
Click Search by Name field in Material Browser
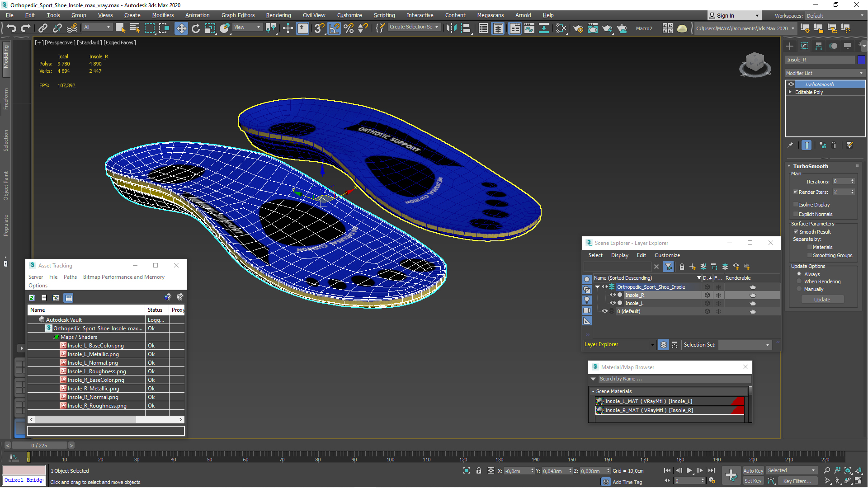point(674,379)
